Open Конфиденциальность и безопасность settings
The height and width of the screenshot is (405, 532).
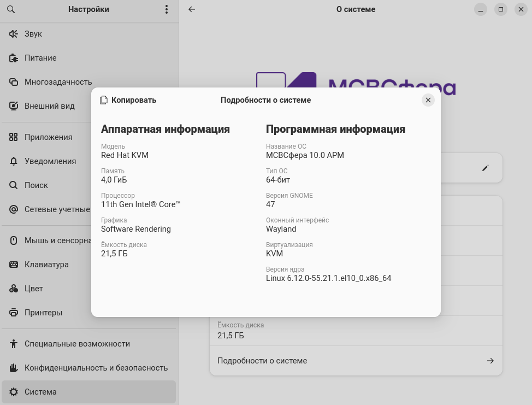[x=96, y=368]
